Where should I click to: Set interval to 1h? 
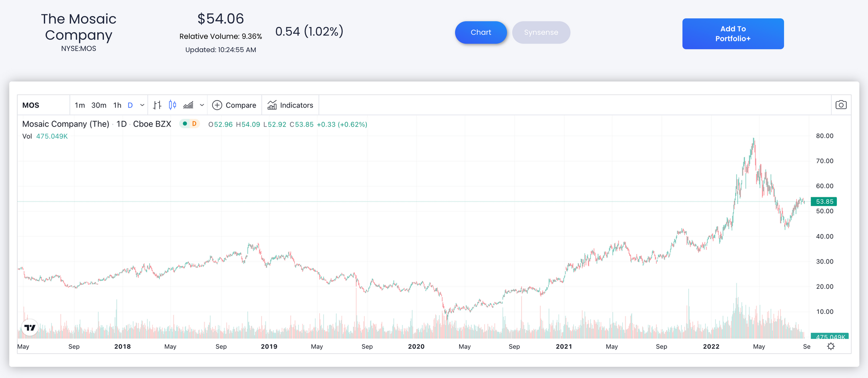[117, 105]
